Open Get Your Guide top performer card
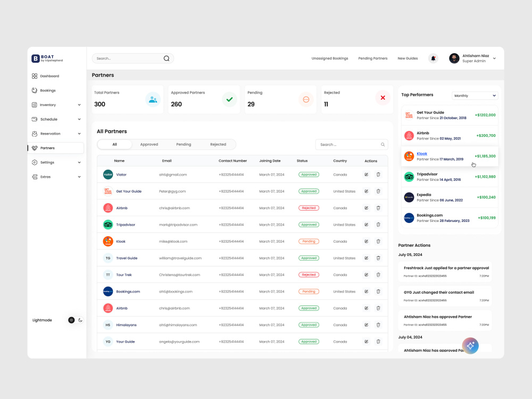532x399 pixels. pyautogui.click(x=450, y=115)
